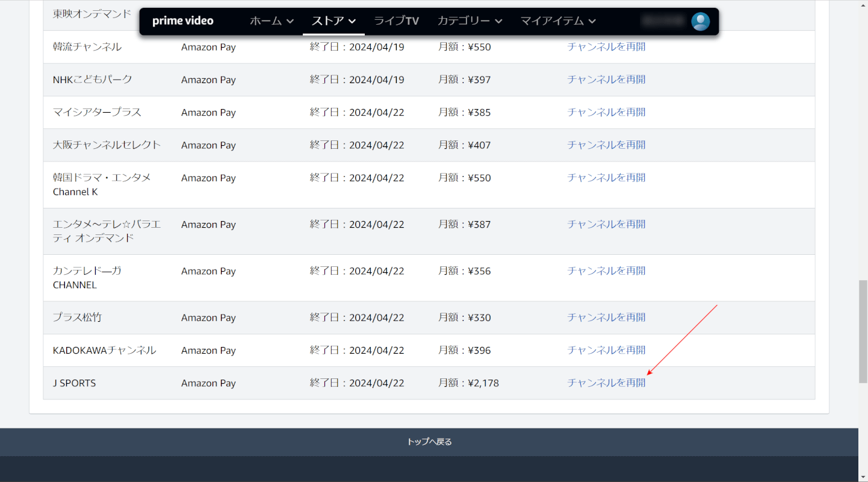Screen dimensions: 868x482
Task: Resume 韓国ドラマ・エンタメ Channel K
Action: click(606, 177)
